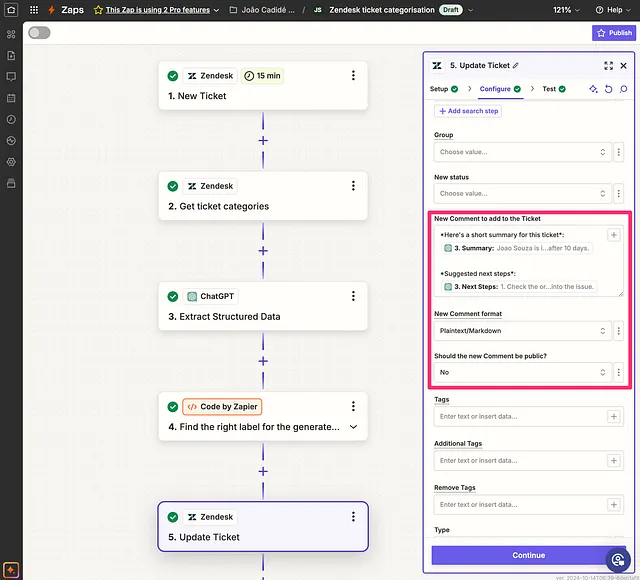The height and width of the screenshot is (580, 640).
Task: Insert data into Additional Tags field
Action: (613, 461)
